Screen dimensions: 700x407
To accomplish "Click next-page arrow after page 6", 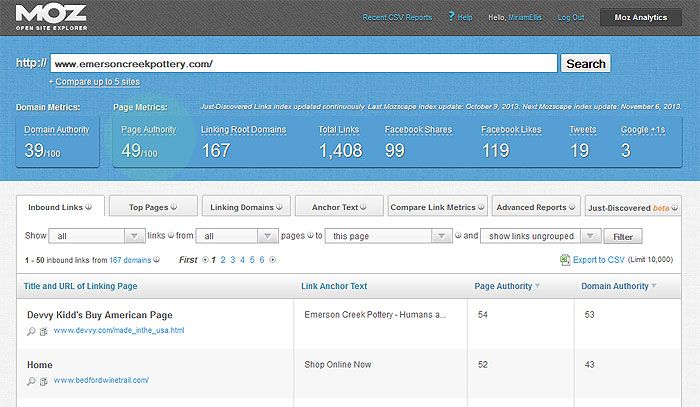I will pyautogui.click(x=273, y=260).
